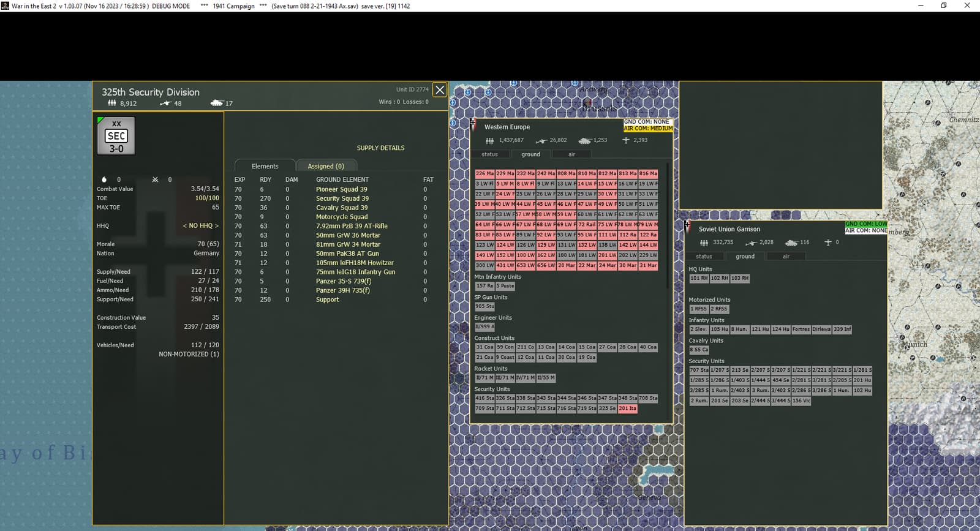
Task: Select the 5 Puste Mtn Infantry unit
Action: pyautogui.click(x=505, y=286)
